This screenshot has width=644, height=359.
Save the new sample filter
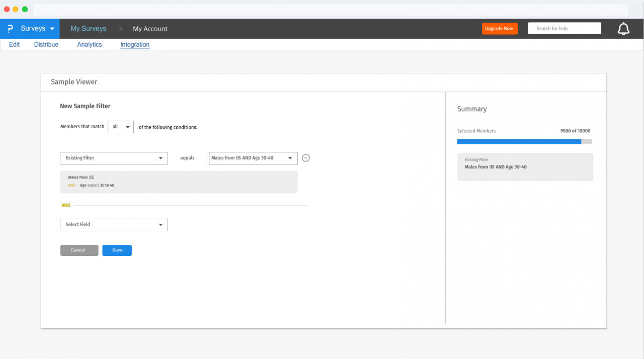tap(117, 250)
